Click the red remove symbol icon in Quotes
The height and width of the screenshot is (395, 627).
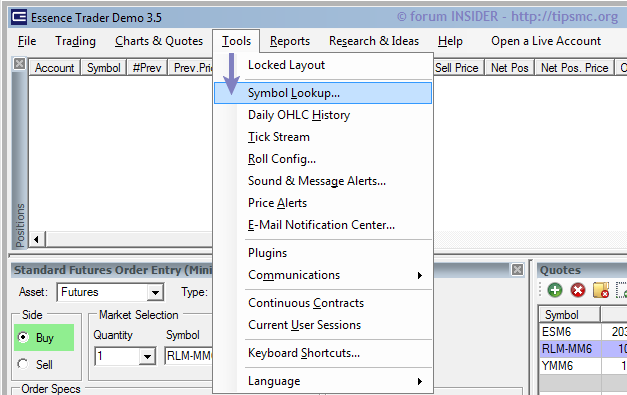[x=578, y=290]
